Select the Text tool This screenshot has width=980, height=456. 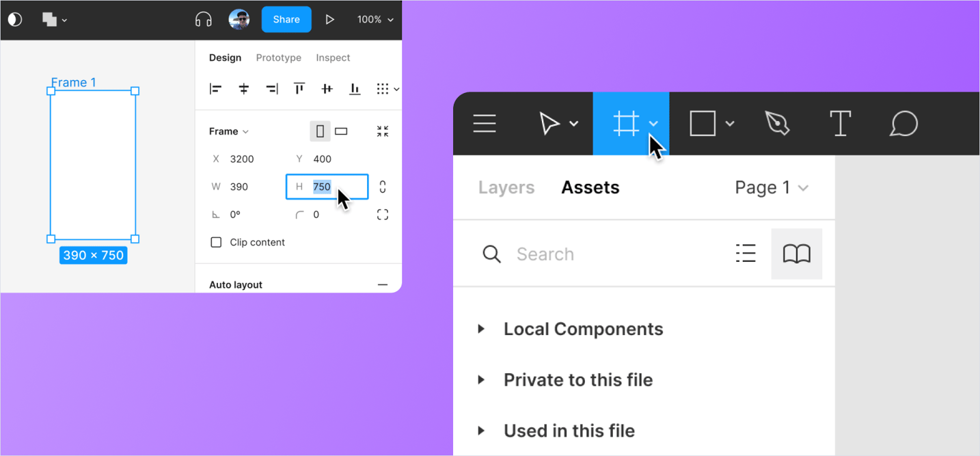click(x=840, y=124)
